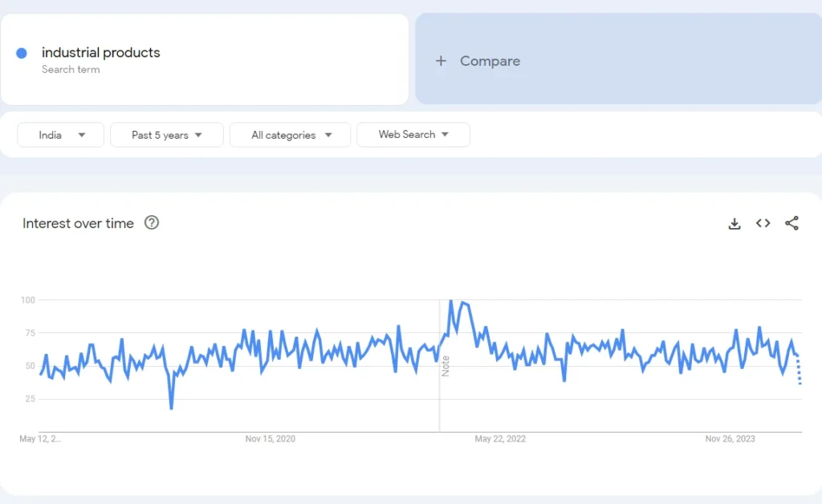Click the Interest over time heading
822x504 pixels.
(78, 224)
